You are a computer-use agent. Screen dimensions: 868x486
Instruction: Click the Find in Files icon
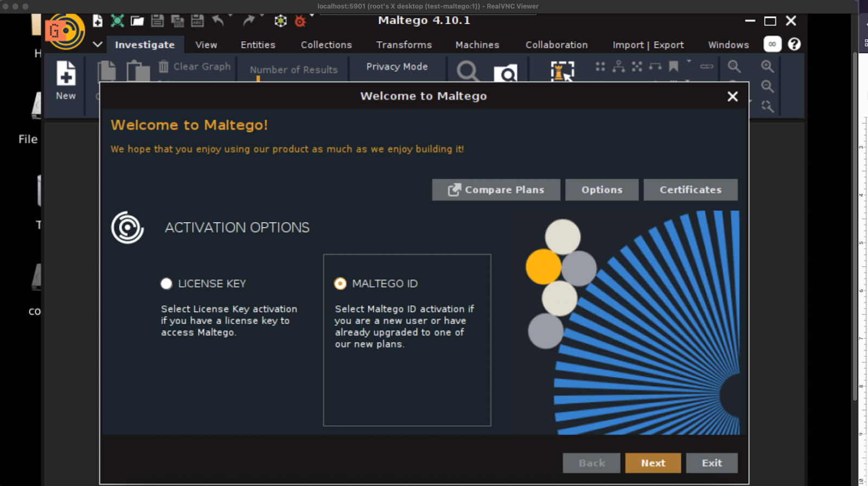click(506, 73)
